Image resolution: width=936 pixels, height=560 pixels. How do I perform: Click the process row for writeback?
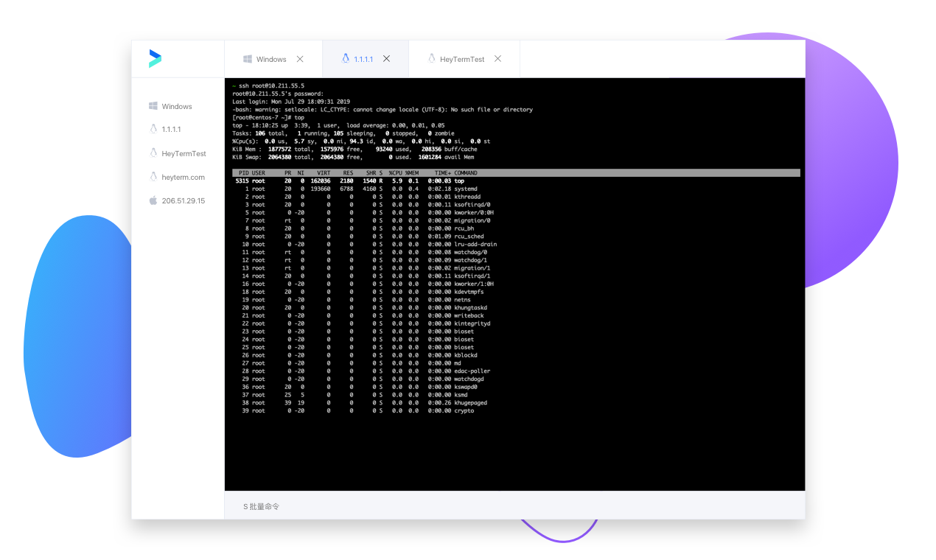(358, 315)
